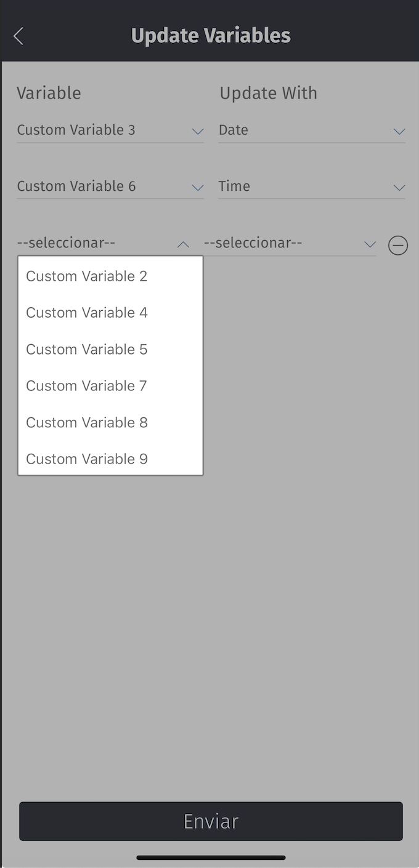This screenshot has height=868, width=419.
Task: Select Custom Variable 8 option
Action: pyautogui.click(x=86, y=422)
